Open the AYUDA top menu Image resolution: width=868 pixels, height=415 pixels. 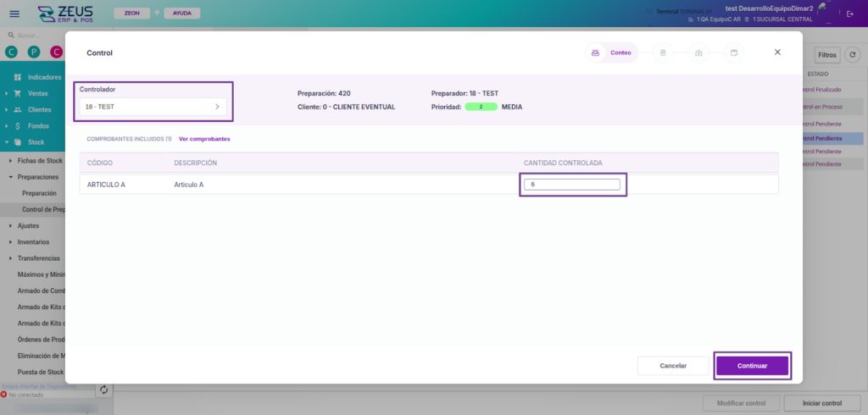click(181, 14)
